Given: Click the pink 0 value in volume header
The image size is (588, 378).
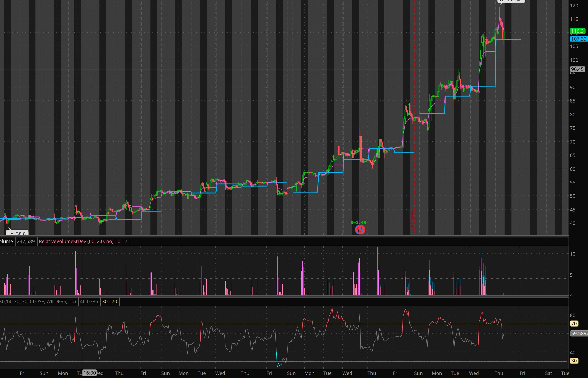Looking at the screenshot, I should 119,241.
